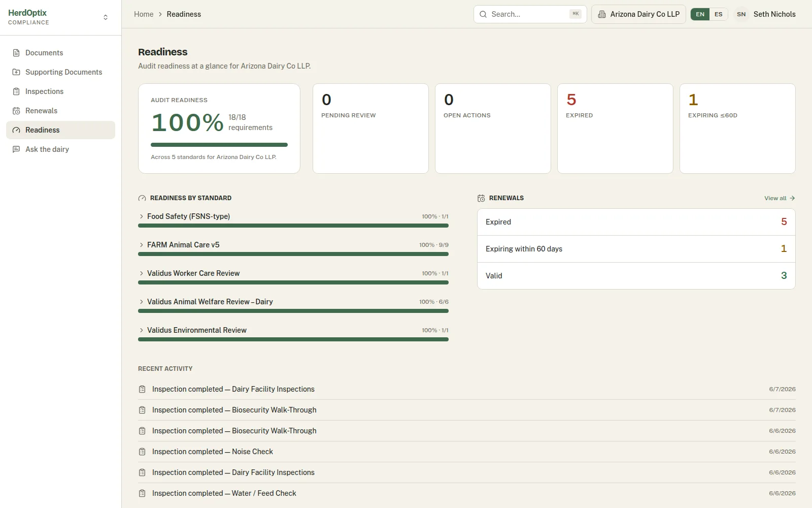
Task: Click the Expired summary card showing 5
Action: tap(615, 129)
